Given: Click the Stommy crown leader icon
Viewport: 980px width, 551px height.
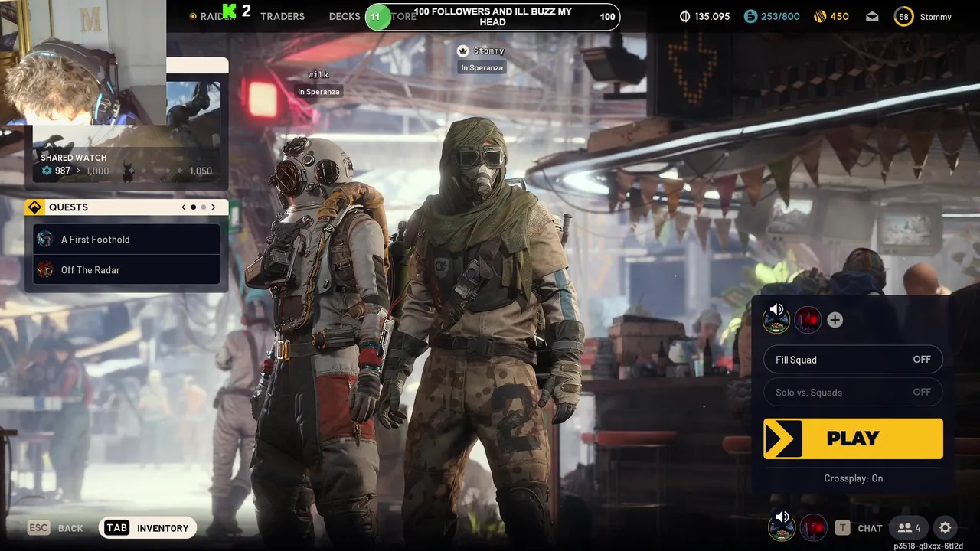Looking at the screenshot, I should tap(462, 51).
